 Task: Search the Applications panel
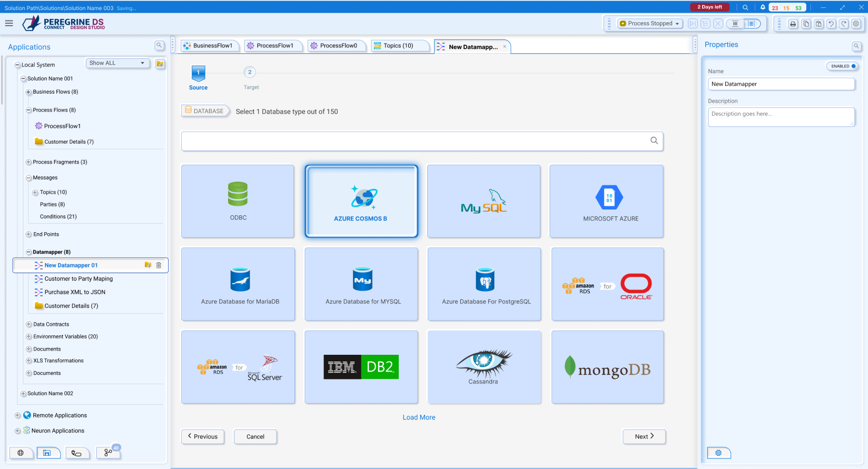(x=159, y=46)
